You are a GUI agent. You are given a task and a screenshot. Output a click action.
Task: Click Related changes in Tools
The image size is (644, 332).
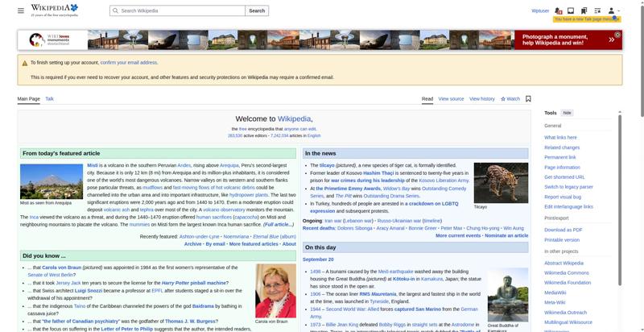tap(562, 147)
